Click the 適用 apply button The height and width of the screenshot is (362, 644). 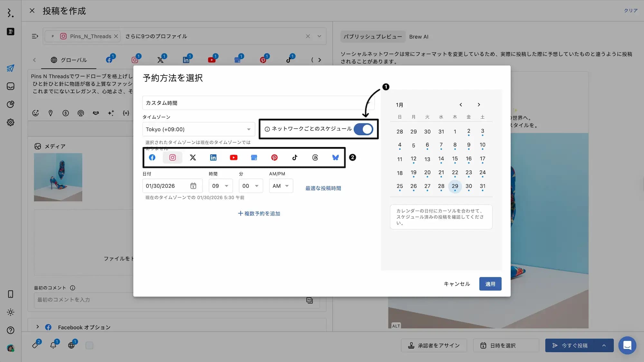pos(490,284)
